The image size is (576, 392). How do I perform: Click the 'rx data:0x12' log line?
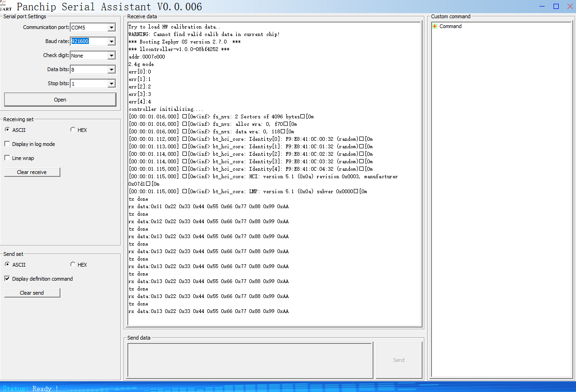[208, 221]
